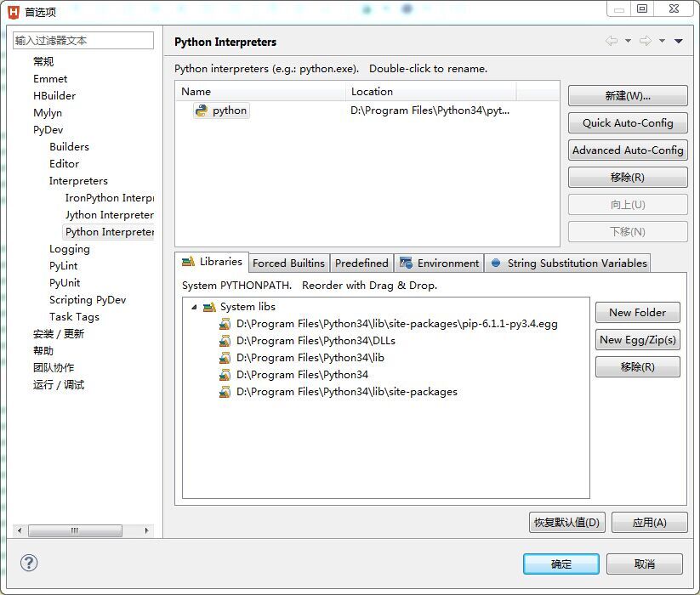Select Mylyn in preferences tree

[48, 113]
